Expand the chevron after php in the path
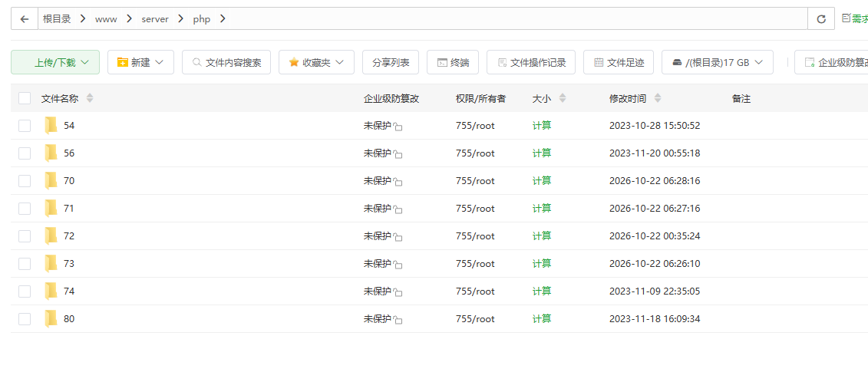The height and width of the screenshot is (382, 868). [x=223, y=19]
